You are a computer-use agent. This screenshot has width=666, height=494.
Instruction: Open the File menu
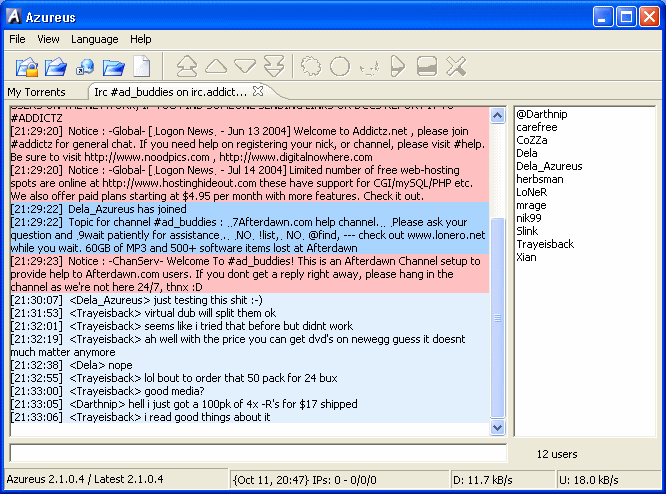(17, 39)
